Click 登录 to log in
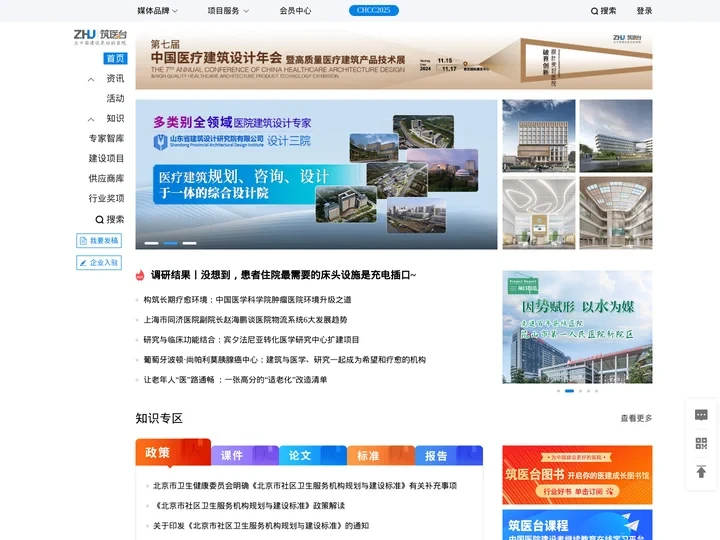 tap(644, 11)
